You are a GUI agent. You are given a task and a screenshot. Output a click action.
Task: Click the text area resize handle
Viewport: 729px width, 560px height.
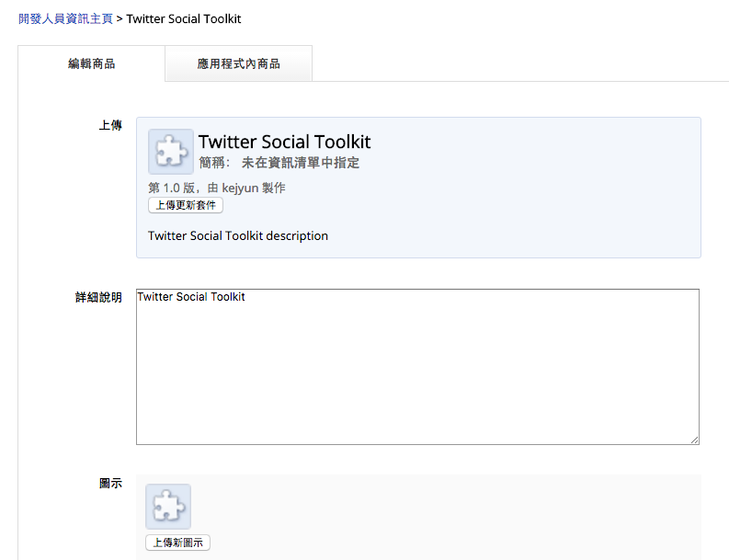click(x=694, y=440)
